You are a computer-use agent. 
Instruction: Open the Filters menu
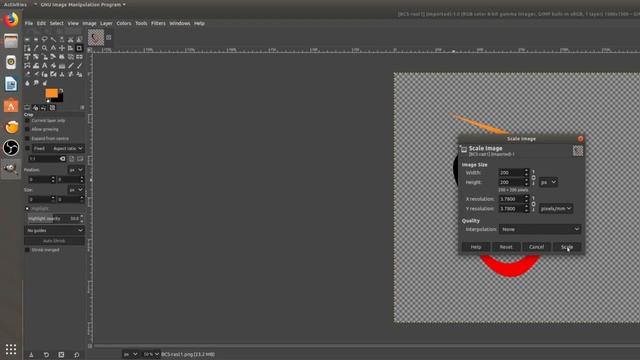pos(158,24)
